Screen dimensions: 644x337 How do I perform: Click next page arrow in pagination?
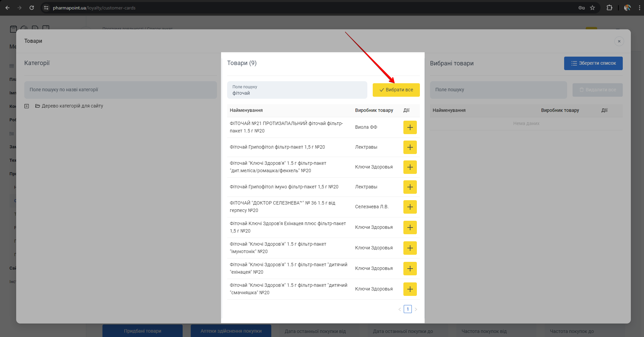point(416,309)
